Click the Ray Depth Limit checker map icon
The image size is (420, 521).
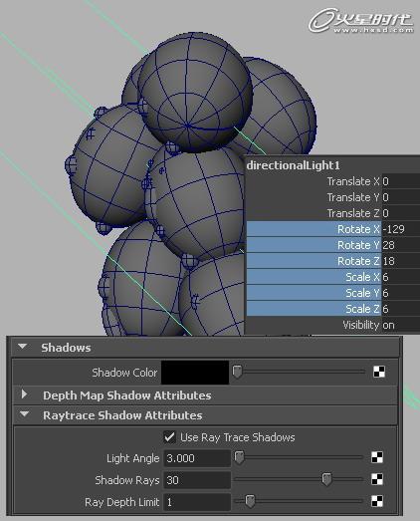point(377,501)
